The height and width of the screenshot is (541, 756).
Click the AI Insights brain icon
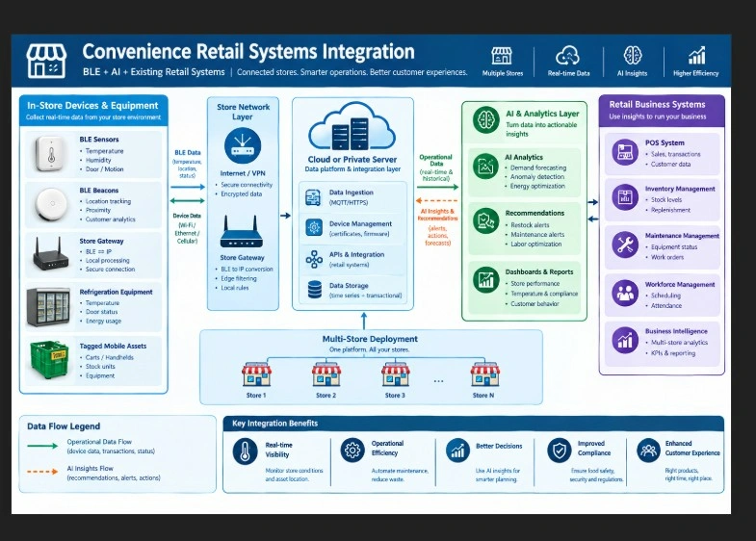632,56
